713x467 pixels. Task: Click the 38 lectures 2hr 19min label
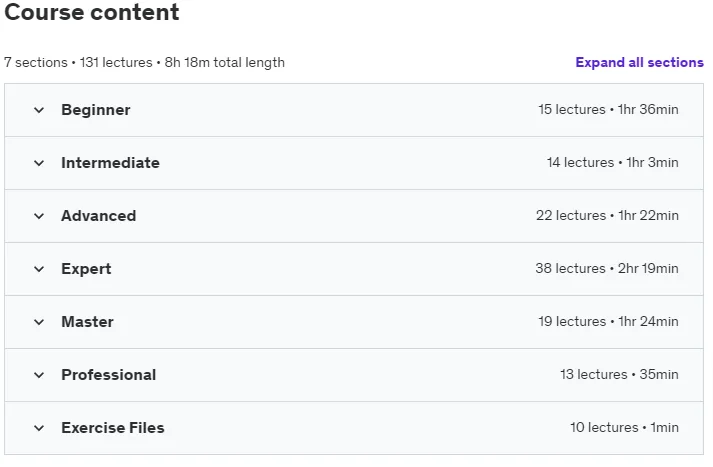coord(607,268)
